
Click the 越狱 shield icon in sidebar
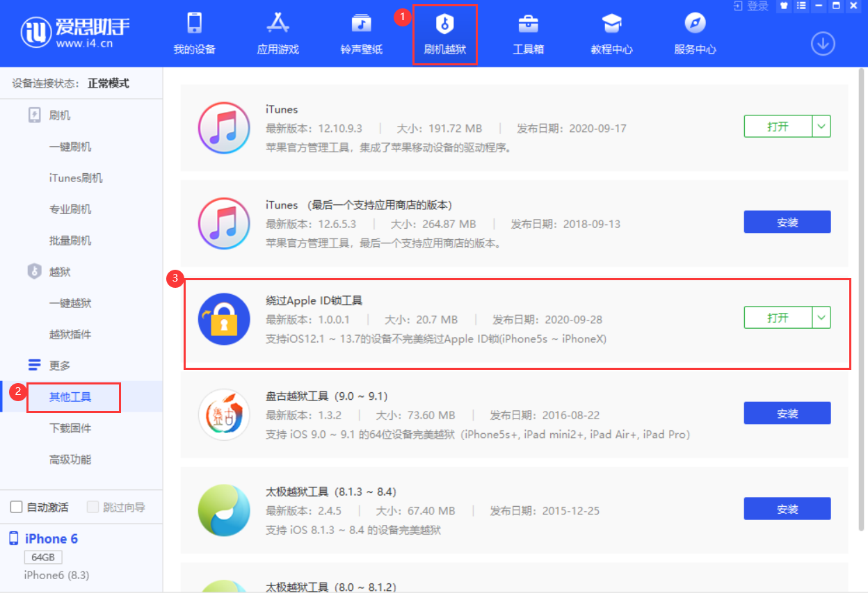pyautogui.click(x=34, y=271)
